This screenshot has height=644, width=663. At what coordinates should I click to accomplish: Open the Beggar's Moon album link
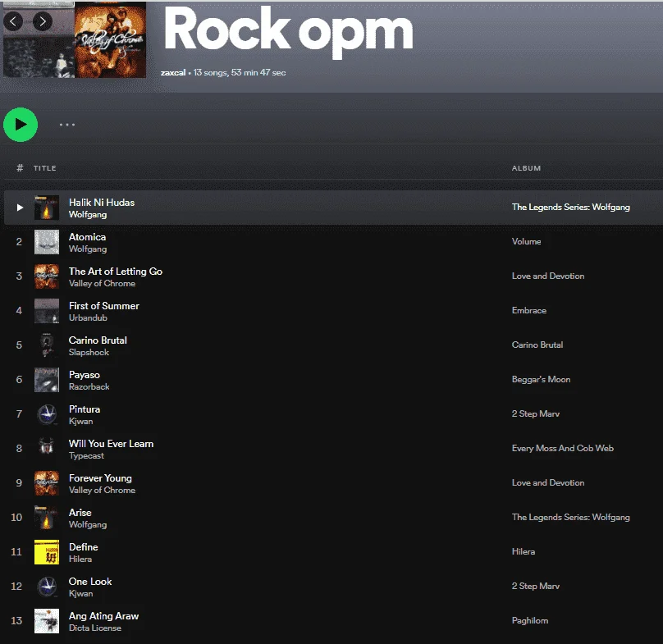[541, 379]
